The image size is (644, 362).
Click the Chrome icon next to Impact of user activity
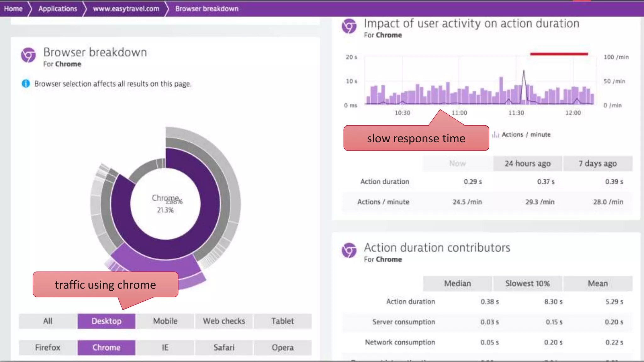[349, 26]
